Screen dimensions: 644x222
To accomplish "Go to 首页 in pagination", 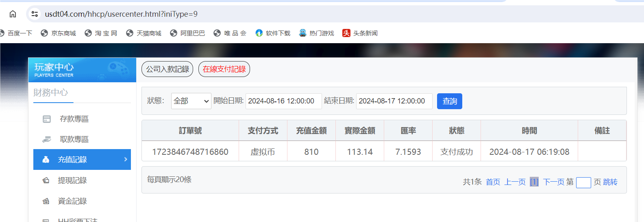I will pyautogui.click(x=493, y=182).
